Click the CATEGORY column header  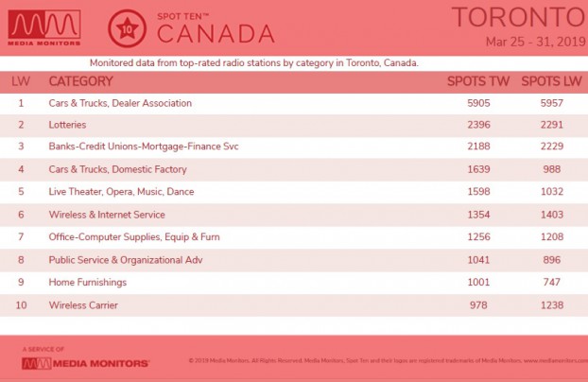click(80, 81)
